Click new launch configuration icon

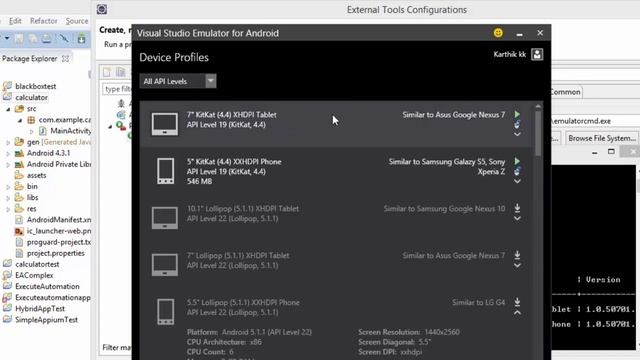107,72
